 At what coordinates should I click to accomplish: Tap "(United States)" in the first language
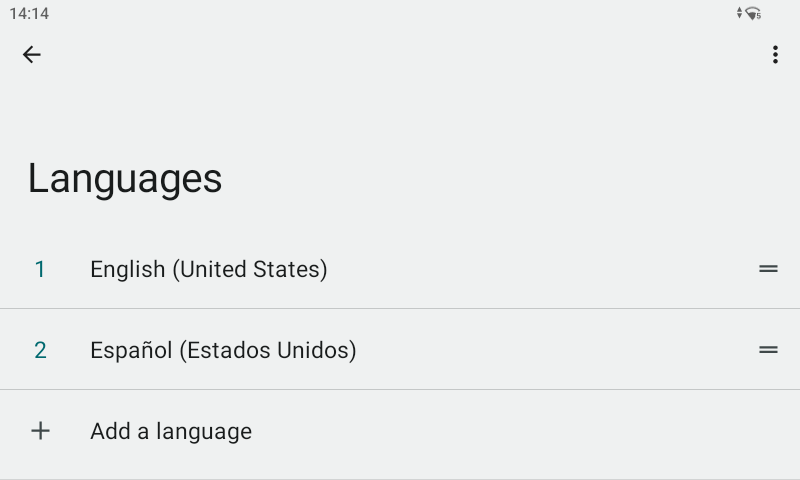pyautogui.click(x=250, y=269)
